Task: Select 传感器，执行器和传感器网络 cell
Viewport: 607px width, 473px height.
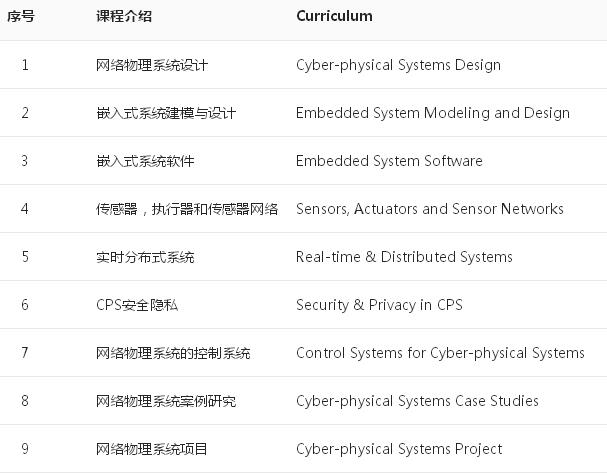Action: 187,209
